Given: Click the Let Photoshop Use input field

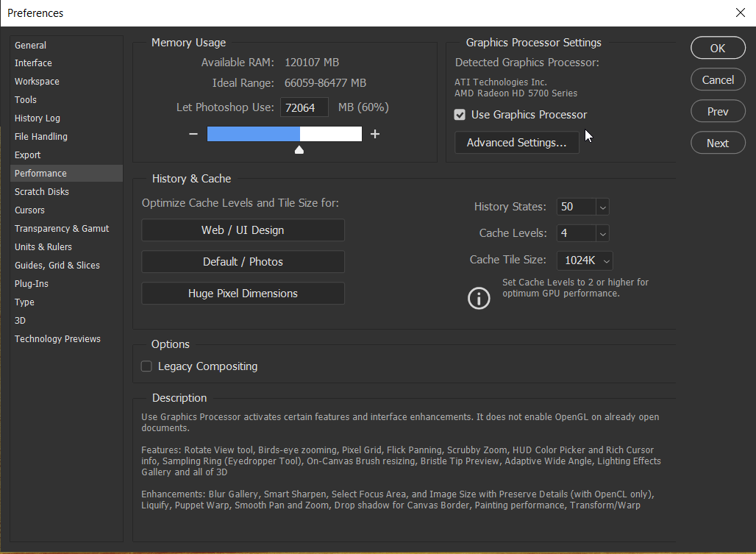Looking at the screenshot, I should point(304,107).
